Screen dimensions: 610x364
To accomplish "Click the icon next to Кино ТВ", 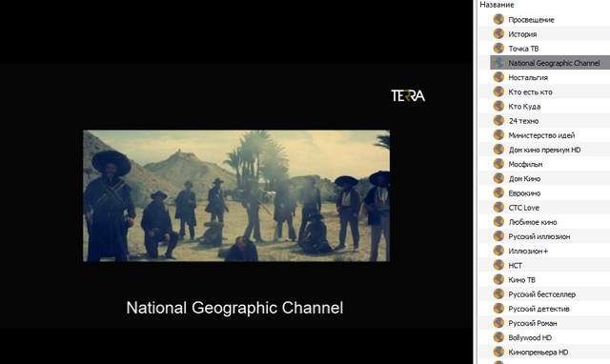I will tap(498, 279).
